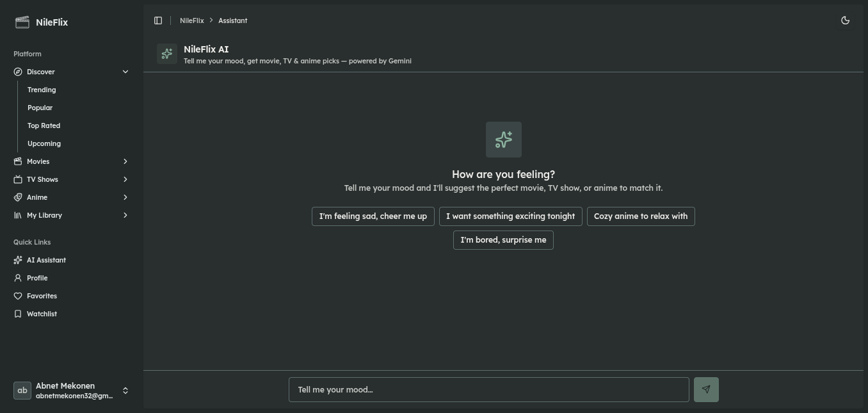Expand the Movies section chevron
Viewport: 868px width, 413px height.
[125, 161]
